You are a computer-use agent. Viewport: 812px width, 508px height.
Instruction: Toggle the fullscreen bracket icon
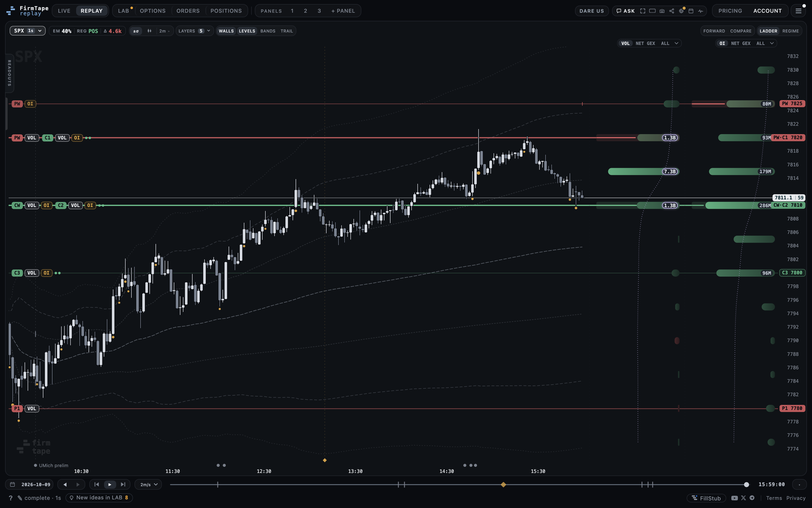point(642,11)
